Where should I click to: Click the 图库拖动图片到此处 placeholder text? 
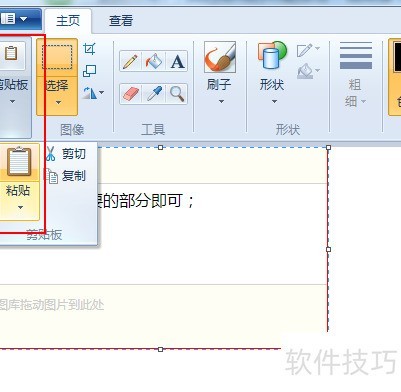pyautogui.click(x=51, y=305)
